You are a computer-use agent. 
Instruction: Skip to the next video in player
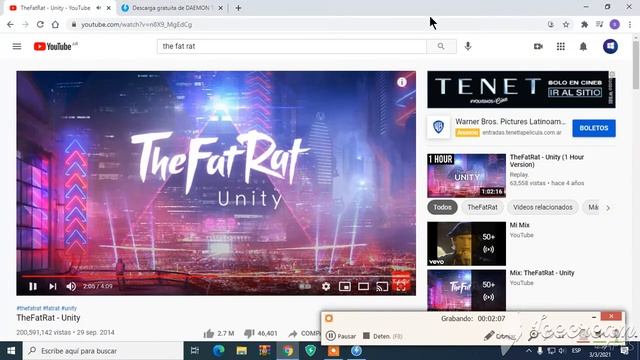[x=53, y=287]
